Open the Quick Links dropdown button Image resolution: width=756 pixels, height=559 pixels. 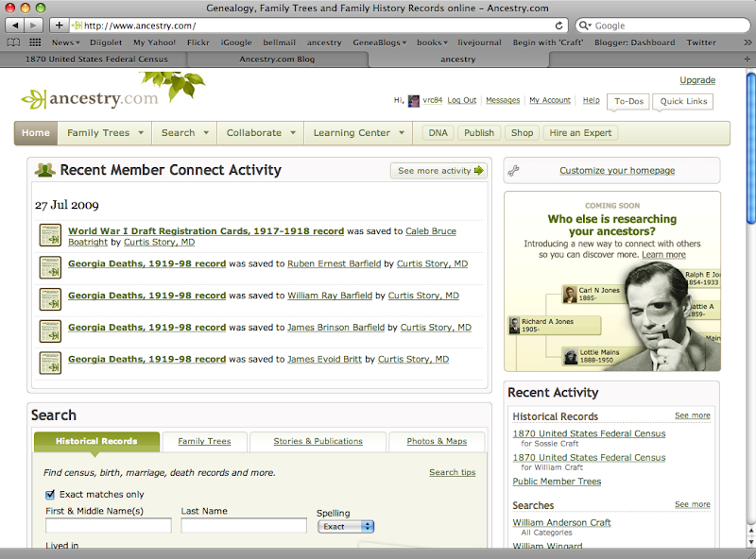(x=683, y=101)
